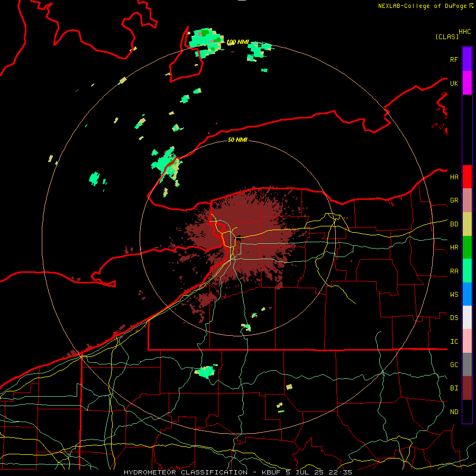
Task: Click the HHC product label
Action: click(465, 32)
